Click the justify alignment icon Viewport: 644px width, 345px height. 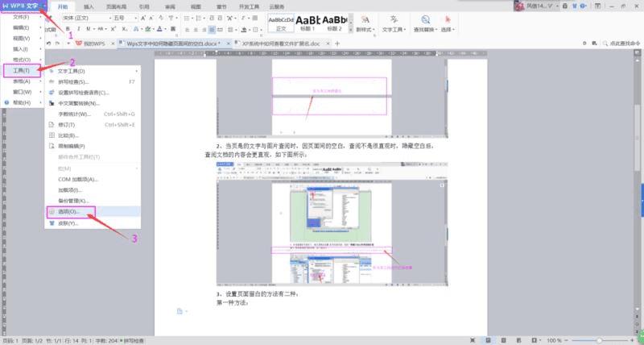[212, 30]
